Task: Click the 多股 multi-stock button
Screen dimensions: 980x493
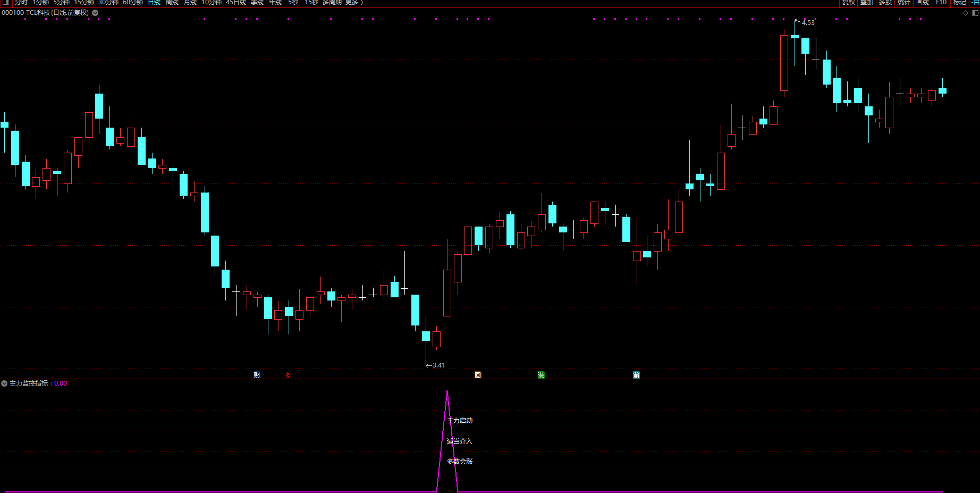Action: click(x=885, y=2)
